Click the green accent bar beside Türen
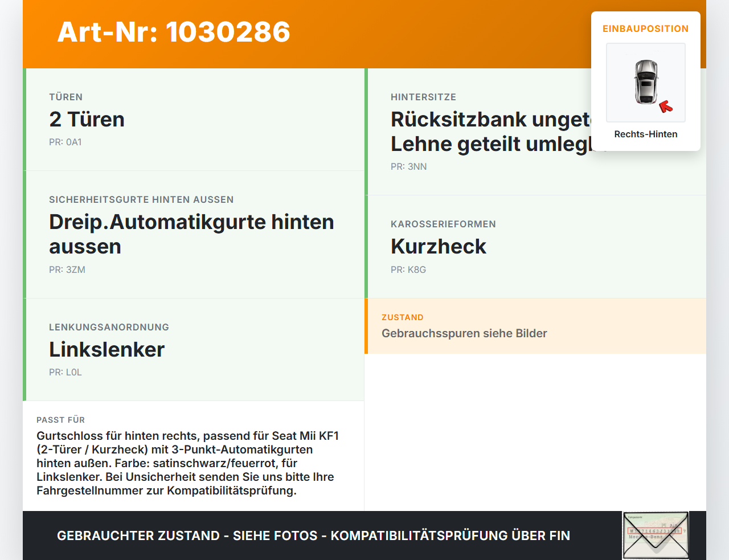The image size is (729, 560). click(x=24, y=119)
